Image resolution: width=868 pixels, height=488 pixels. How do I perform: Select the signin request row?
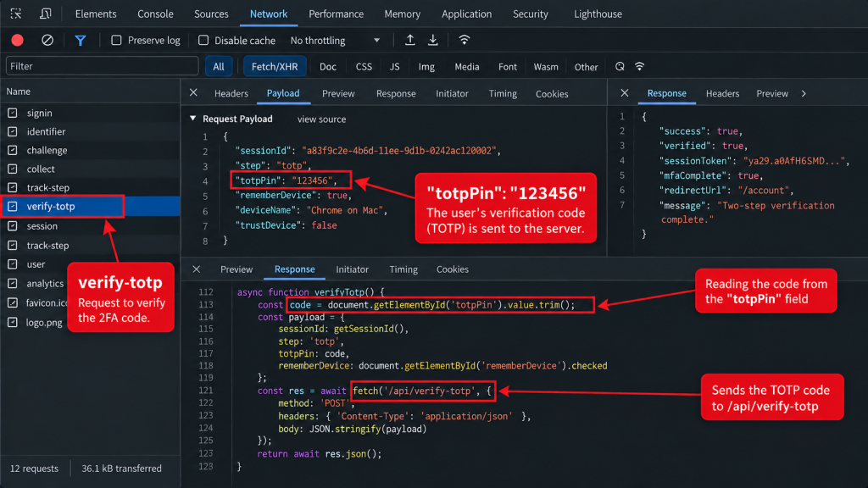(x=90, y=113)
